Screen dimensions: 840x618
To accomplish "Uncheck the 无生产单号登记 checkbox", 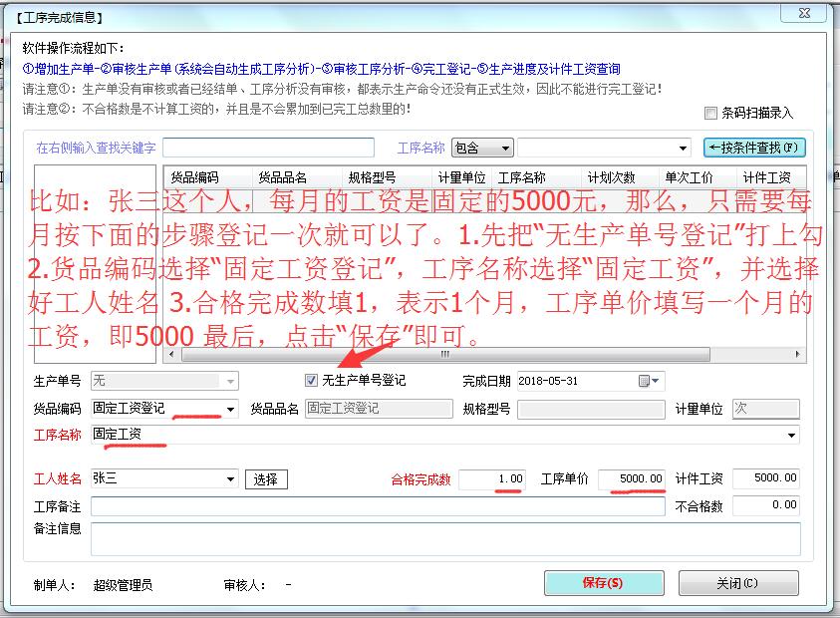I will click(311, 380).
